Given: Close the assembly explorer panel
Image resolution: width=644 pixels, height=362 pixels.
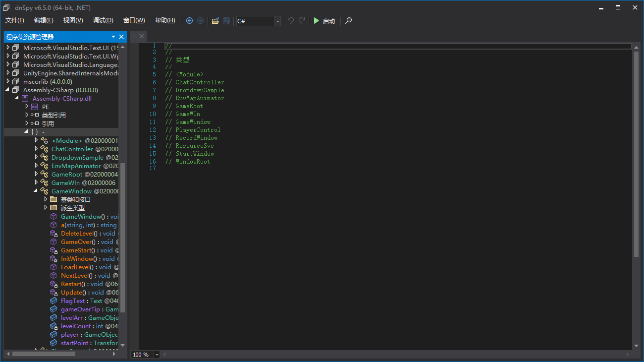Looking at the screenshot, I should (121, 37).
